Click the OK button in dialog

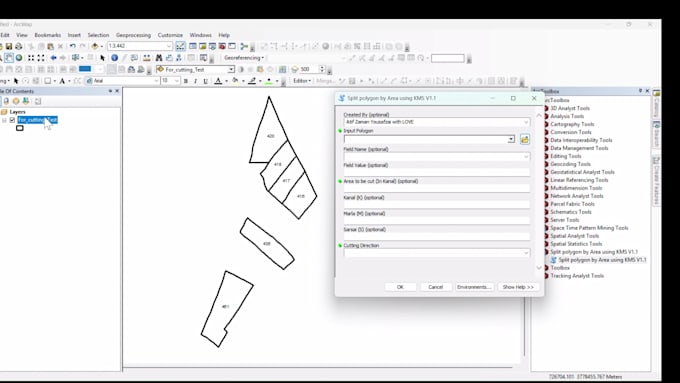click(400, 287)
